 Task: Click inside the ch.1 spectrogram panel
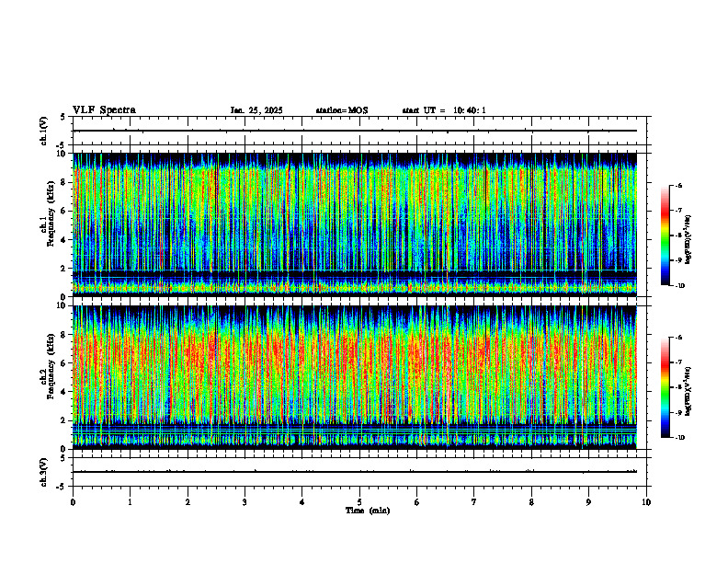355,224
